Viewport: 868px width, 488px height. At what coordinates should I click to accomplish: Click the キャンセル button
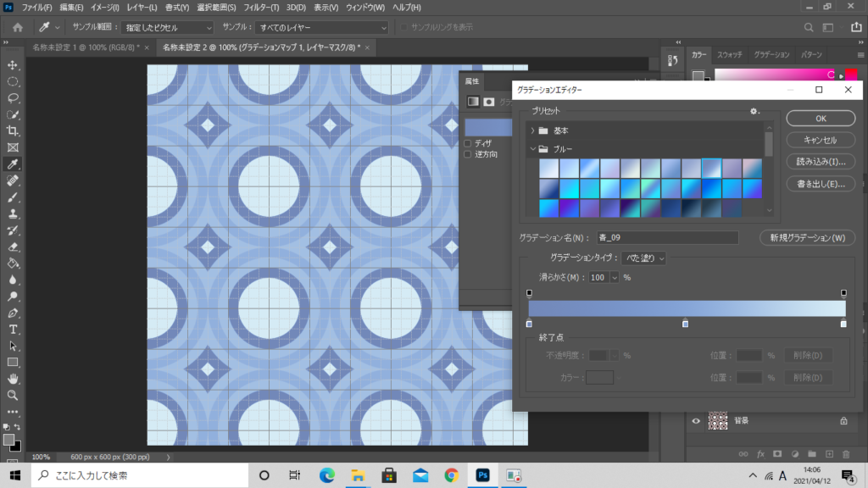coord(821,140)
